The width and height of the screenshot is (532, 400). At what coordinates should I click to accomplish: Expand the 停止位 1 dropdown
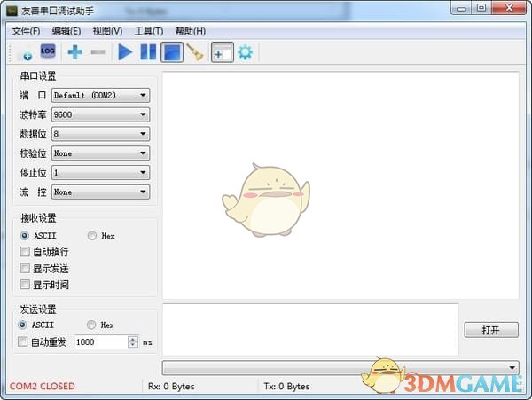(100, 173)
